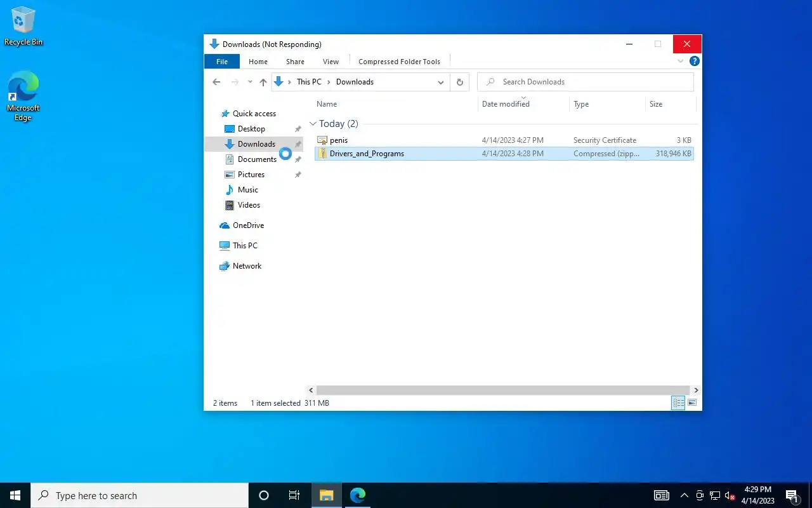Click the Meet Now tray icon
812x508 pixels.
(700, 495)
